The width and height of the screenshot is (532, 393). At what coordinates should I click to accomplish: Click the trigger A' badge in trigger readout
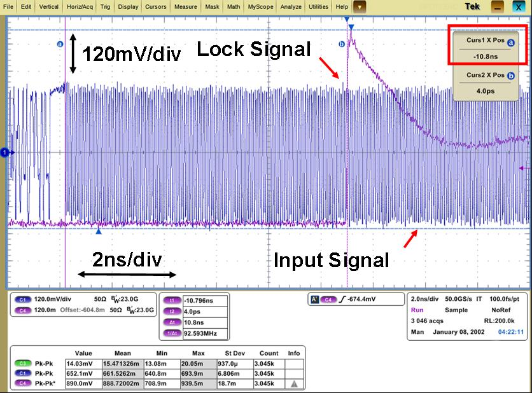click(x=314, y=298)
